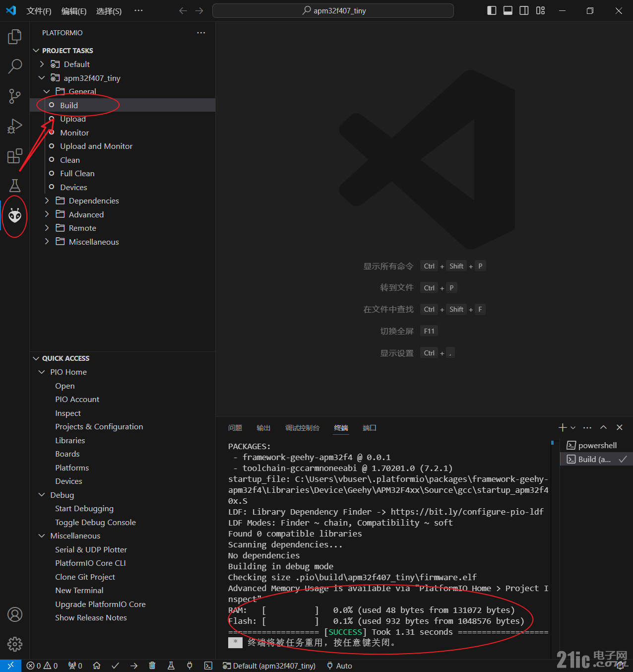Open the 文件(F) menu
Screen dimensions: 633x672
(39, 11)
